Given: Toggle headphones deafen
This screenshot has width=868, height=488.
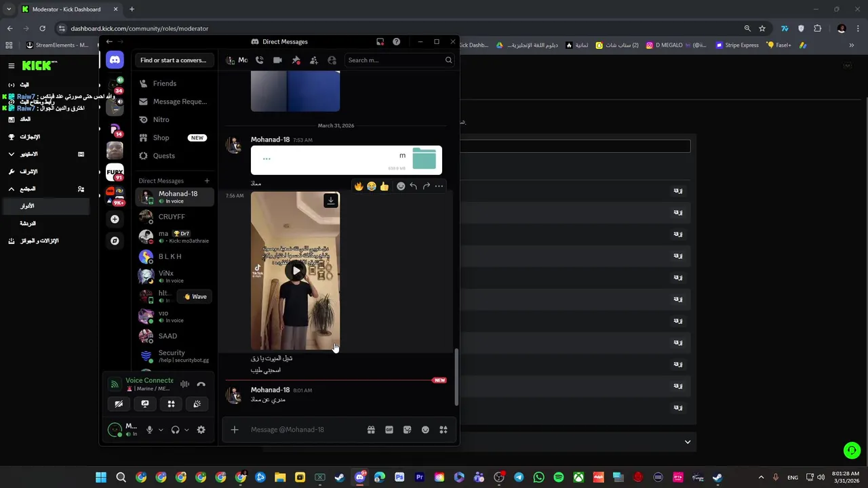Looking at the screenshot, I should click(175, 430).
